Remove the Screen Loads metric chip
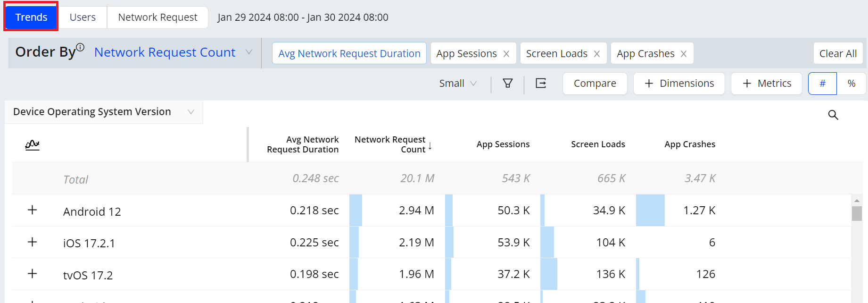 597,54
